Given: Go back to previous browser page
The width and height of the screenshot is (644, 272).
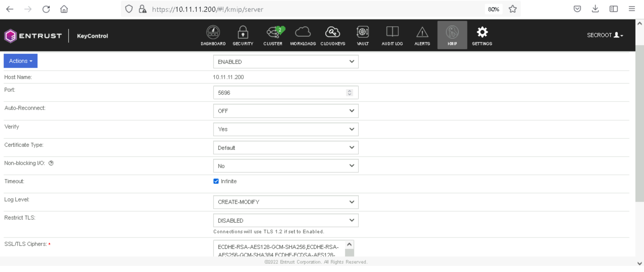Looking at the screenshot, I should point(10,9).
